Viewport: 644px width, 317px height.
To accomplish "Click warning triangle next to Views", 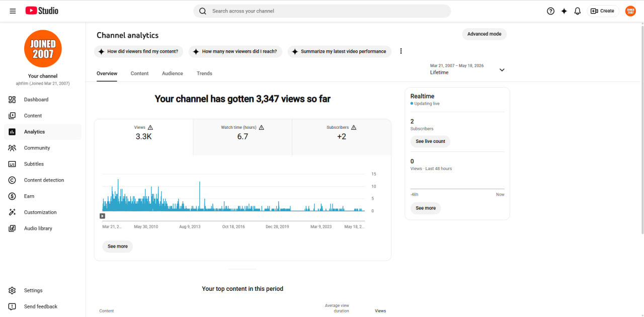I will point(150,128).
